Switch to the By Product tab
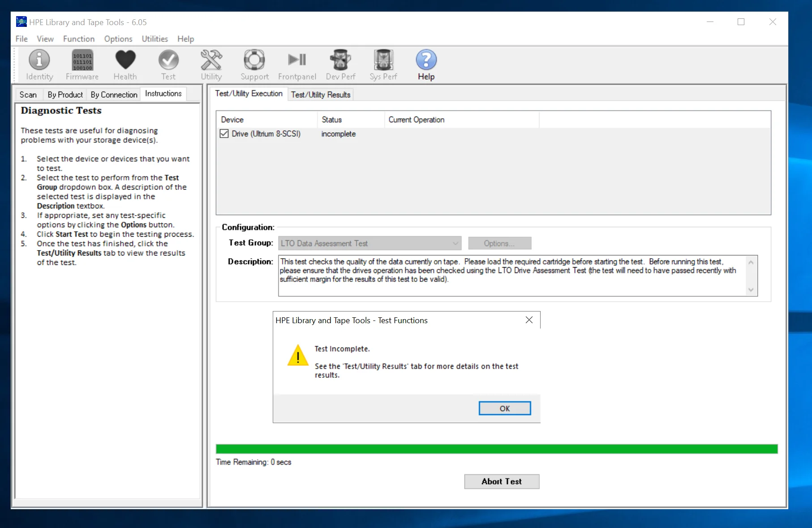 [65, 95]
